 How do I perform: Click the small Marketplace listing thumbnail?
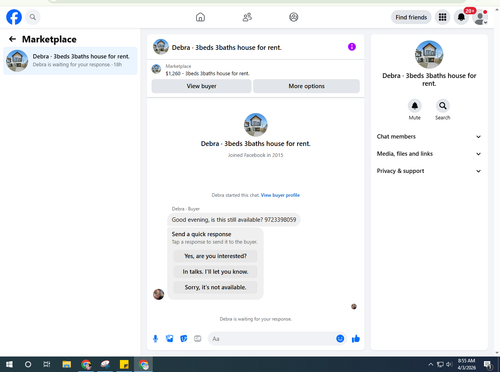coord(156,69)
